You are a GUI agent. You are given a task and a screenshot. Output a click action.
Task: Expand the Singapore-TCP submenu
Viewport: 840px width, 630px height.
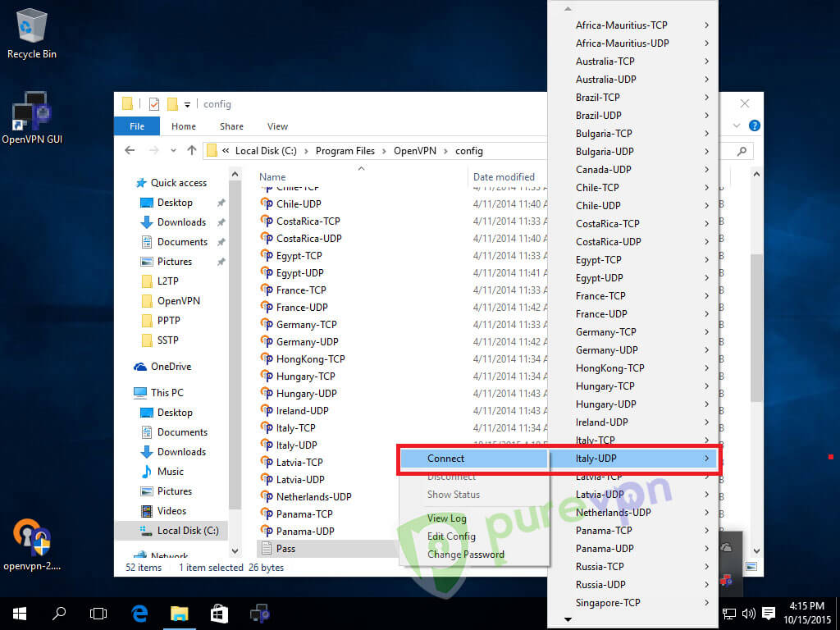pos(634,603)
